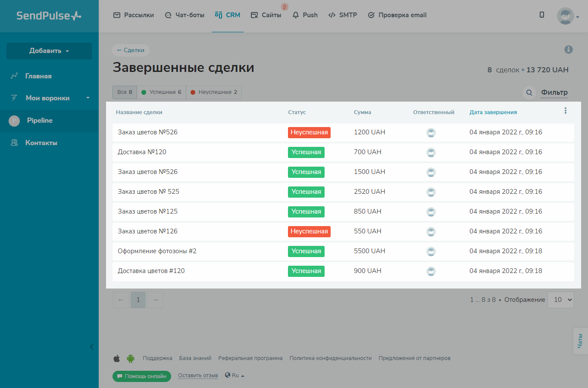The width and height of the screenshot is (588, 388).
Task: Open the three-dot table column menu
Action: tap(565, 111)
